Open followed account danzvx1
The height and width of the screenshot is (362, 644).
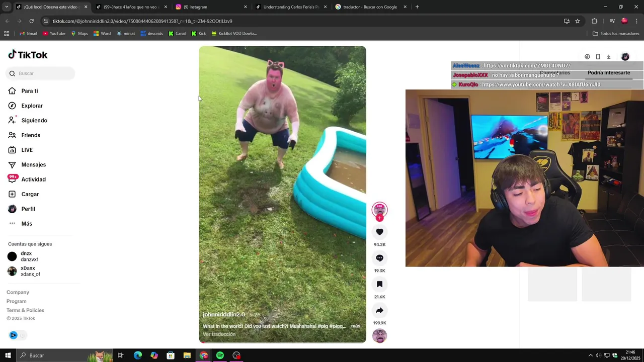point(24,256)
